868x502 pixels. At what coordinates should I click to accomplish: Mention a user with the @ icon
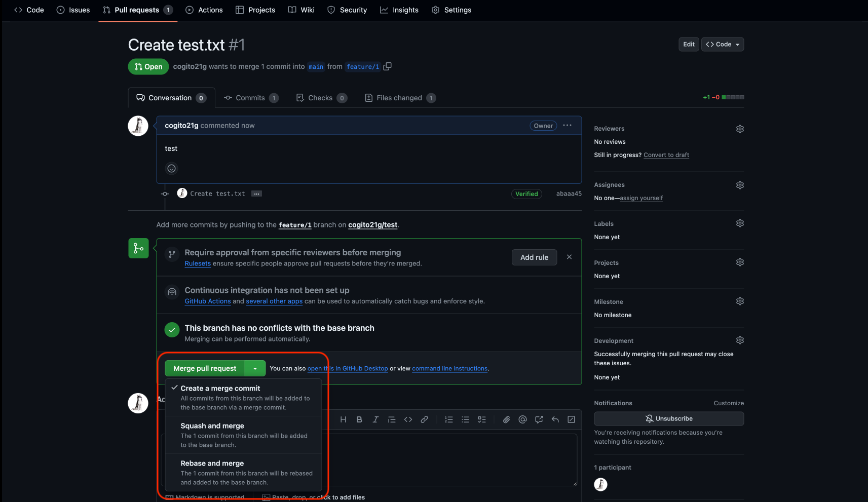point(522,419)
